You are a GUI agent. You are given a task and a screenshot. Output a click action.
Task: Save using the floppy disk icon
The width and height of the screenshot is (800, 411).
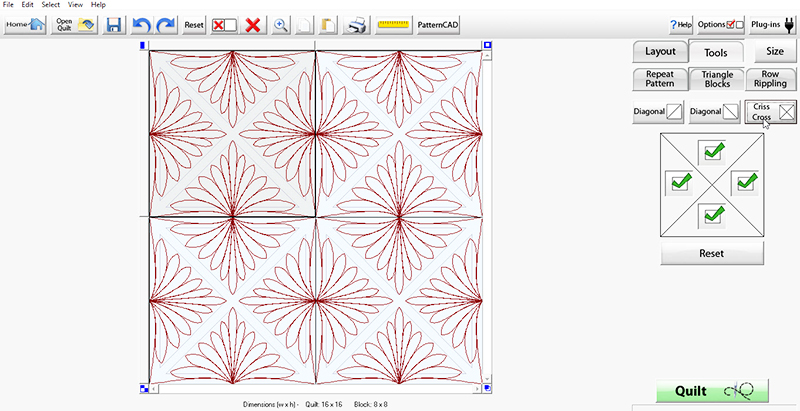click(x=114, y=24)
